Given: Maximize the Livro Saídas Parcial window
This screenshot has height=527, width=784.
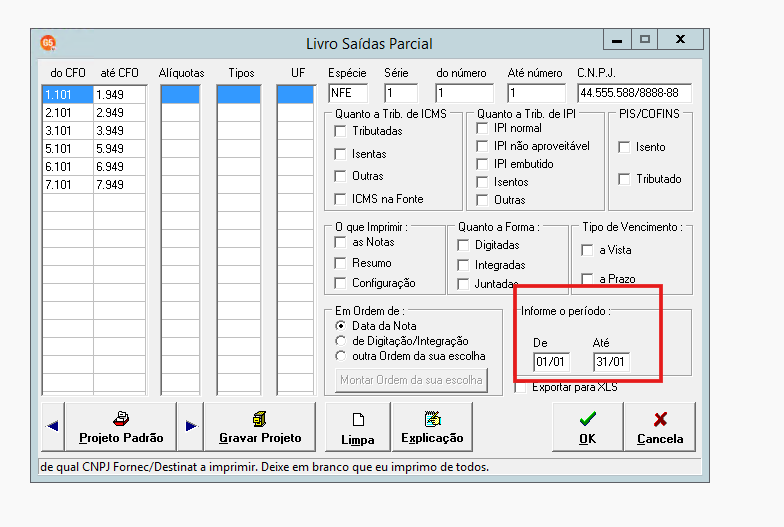Looking at the screenshot, I should point(644,40).
